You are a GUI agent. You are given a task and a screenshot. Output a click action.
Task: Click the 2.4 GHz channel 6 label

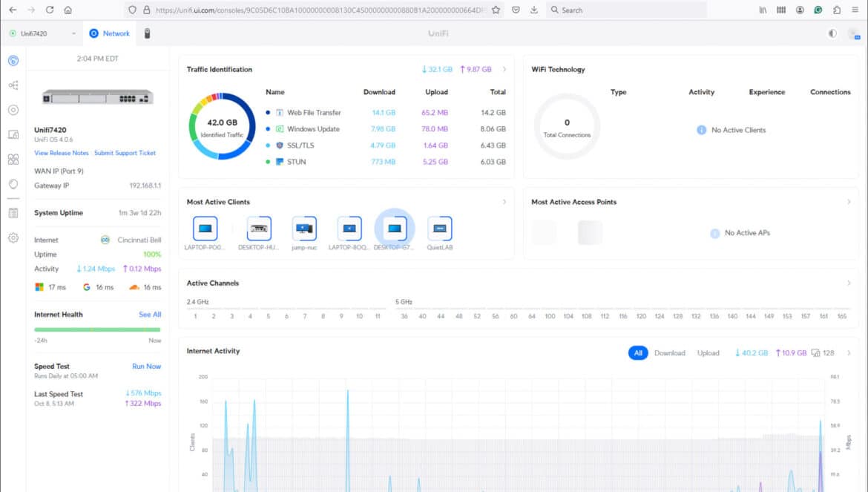[286, 316]
